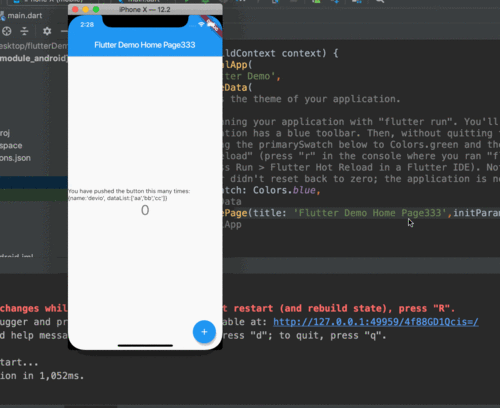
Task: Tap the 2:28 clock in simulator status bar
Action: (87, 25)
